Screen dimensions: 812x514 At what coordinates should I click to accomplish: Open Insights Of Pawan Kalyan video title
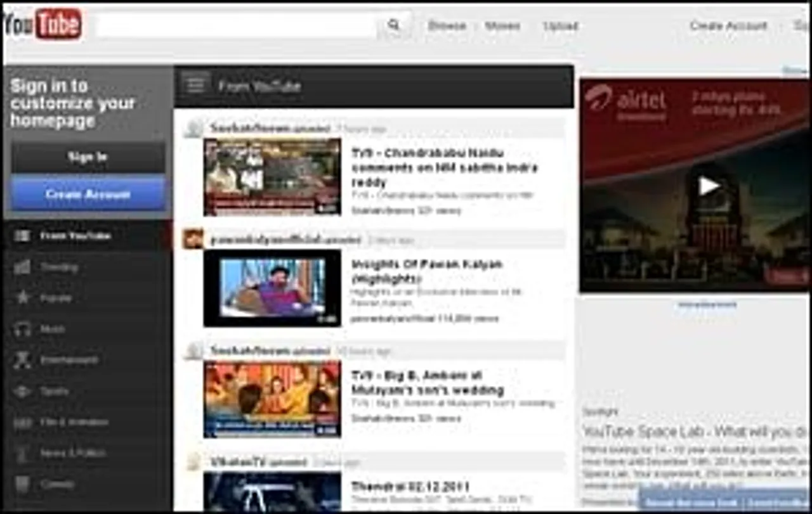[427, 271]
